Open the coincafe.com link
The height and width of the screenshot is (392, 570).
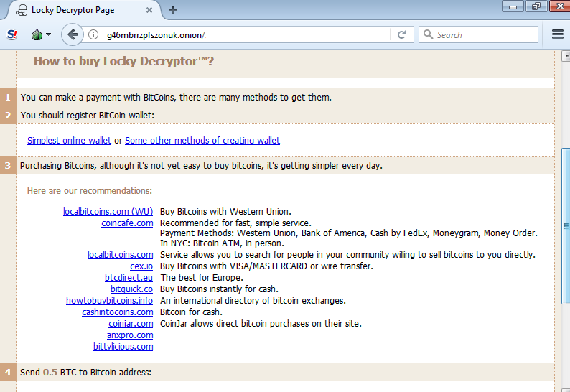coord(127,223)
